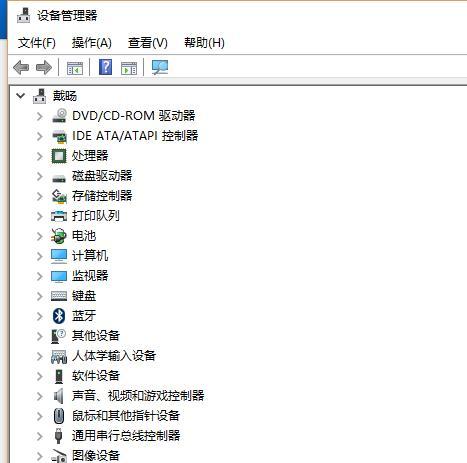Click the 处理器 processor chip icon
Screen dimensions: 467x463
[59, 156]
